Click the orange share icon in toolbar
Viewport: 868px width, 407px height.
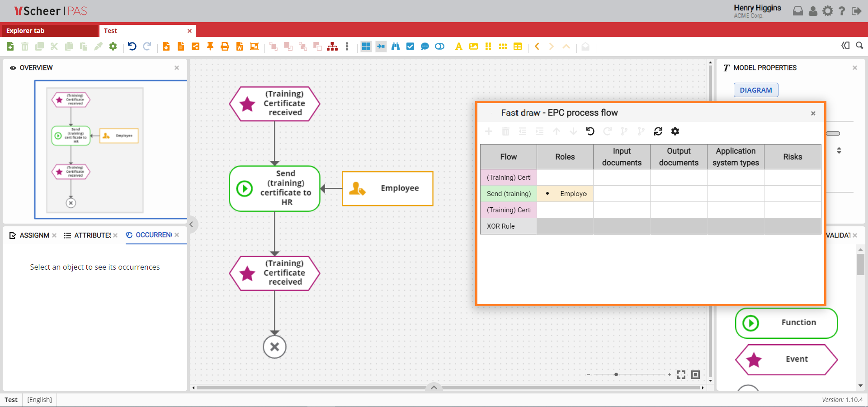pos(195,47)
